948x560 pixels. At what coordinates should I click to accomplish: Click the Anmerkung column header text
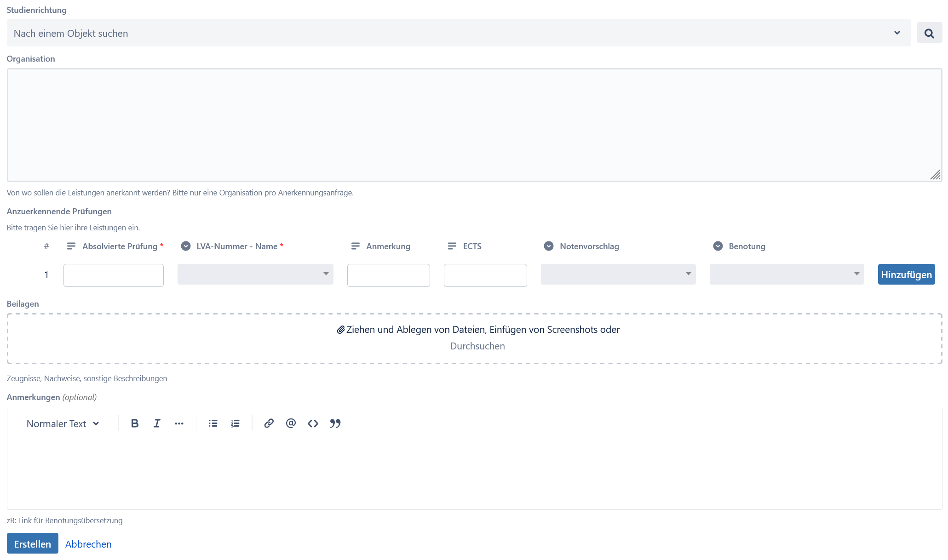click(x=388, y=246)
